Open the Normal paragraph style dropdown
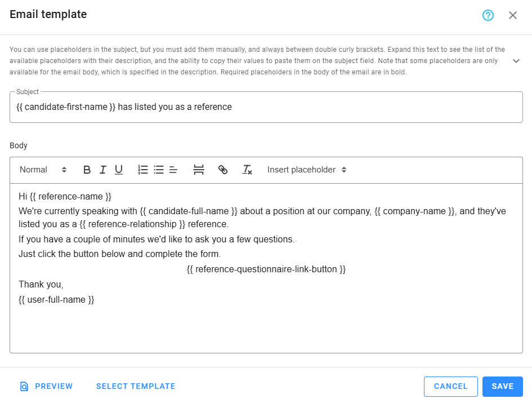Screen dimensions: 532x403 (42, 169)
